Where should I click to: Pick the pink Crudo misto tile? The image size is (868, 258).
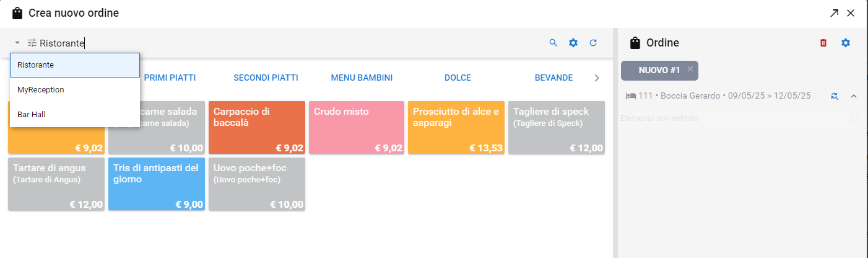(x=357, y=127)
